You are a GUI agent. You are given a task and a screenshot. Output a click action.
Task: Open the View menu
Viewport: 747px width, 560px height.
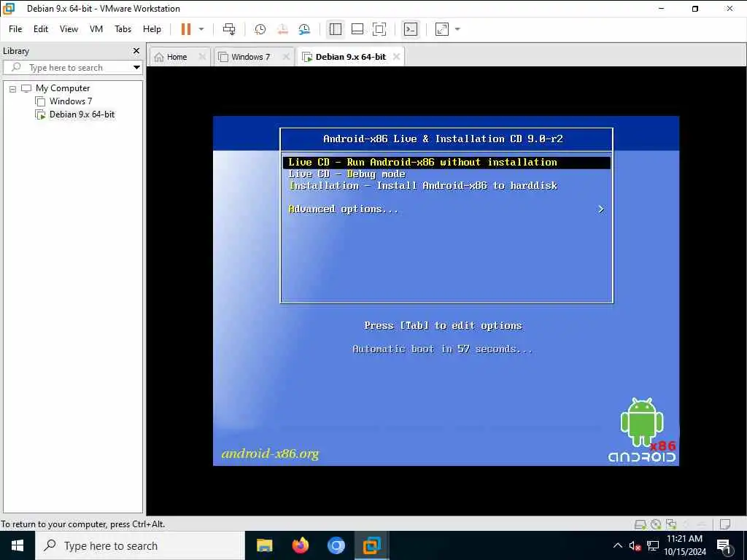click(x=69, y=29)
